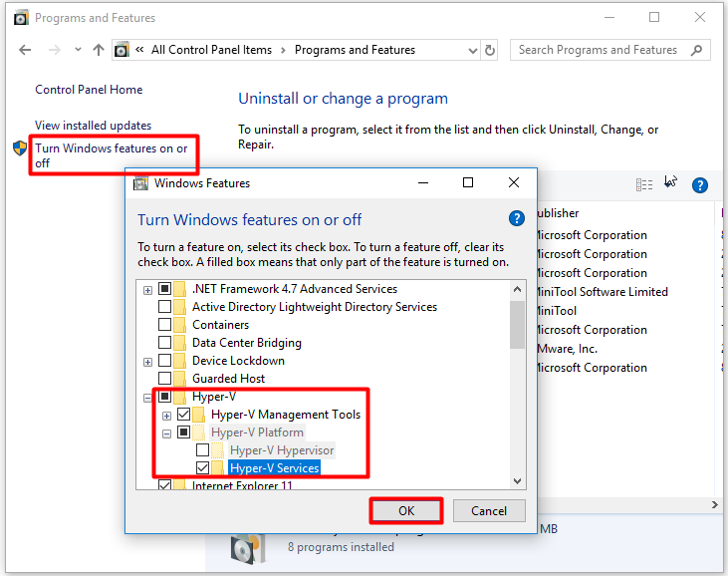Enable Device Lockdown checkbox
This screenshot has width=728, height=576.
click(x=165, y=361)
